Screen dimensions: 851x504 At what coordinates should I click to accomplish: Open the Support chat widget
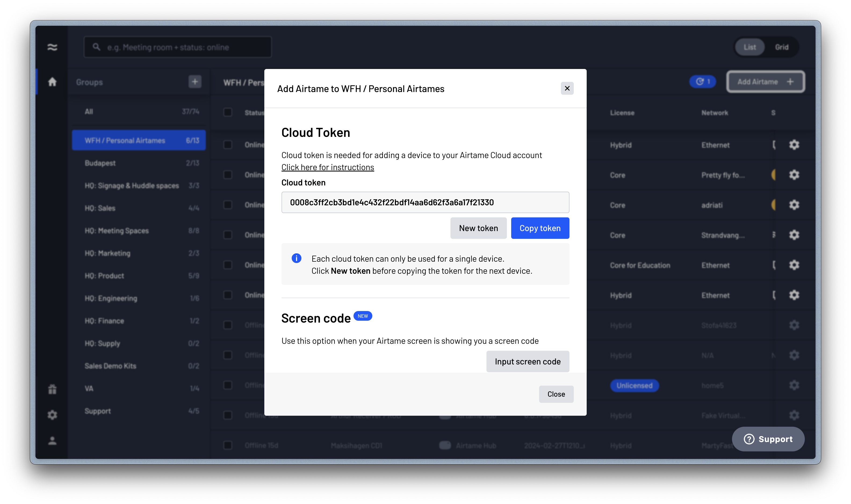[768, 439]
